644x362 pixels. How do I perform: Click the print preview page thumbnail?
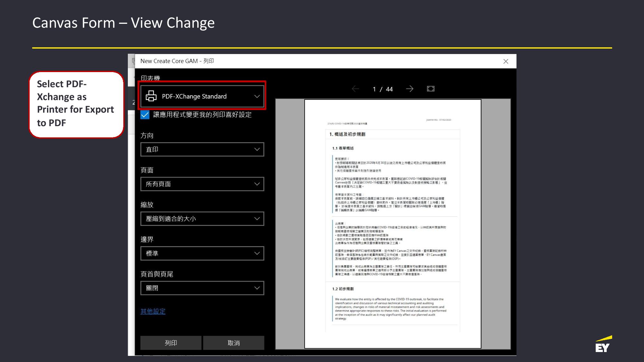(393, 224)
